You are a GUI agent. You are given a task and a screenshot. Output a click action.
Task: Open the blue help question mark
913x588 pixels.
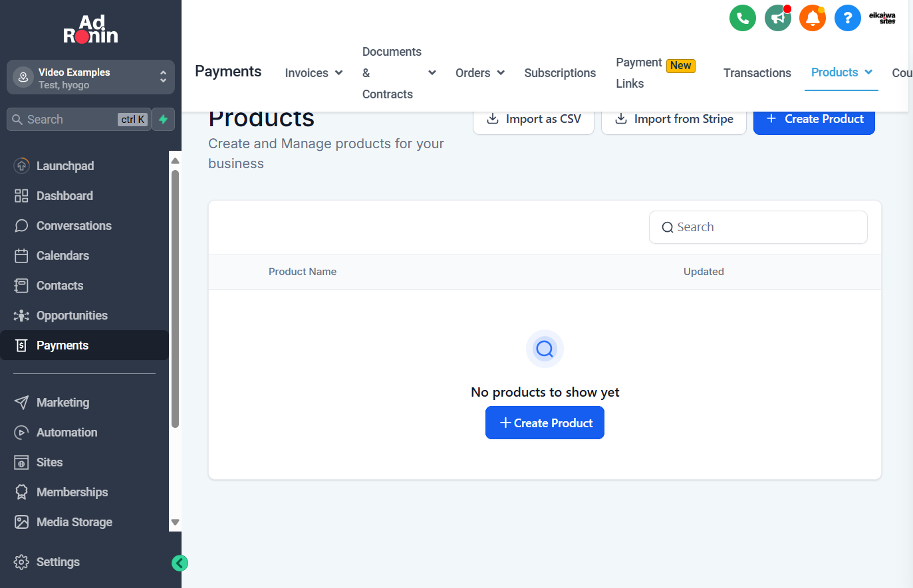pyautogui.click(x=848, y=18)
